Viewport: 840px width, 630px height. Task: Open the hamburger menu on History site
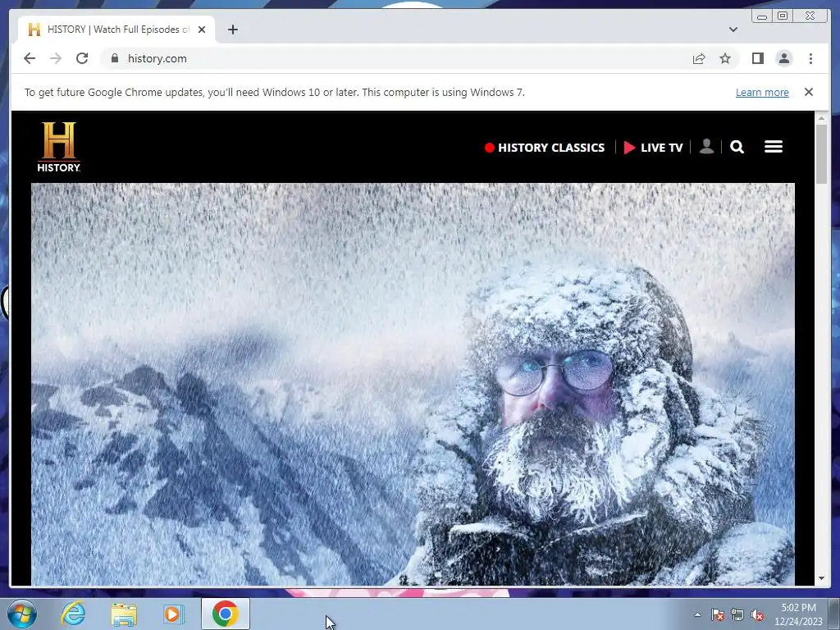[773, 146]
